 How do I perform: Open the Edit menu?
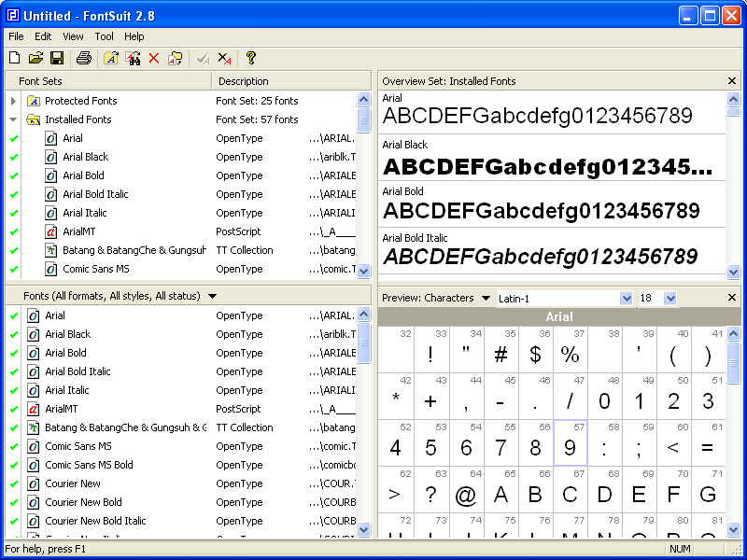[x=43, y=36]
